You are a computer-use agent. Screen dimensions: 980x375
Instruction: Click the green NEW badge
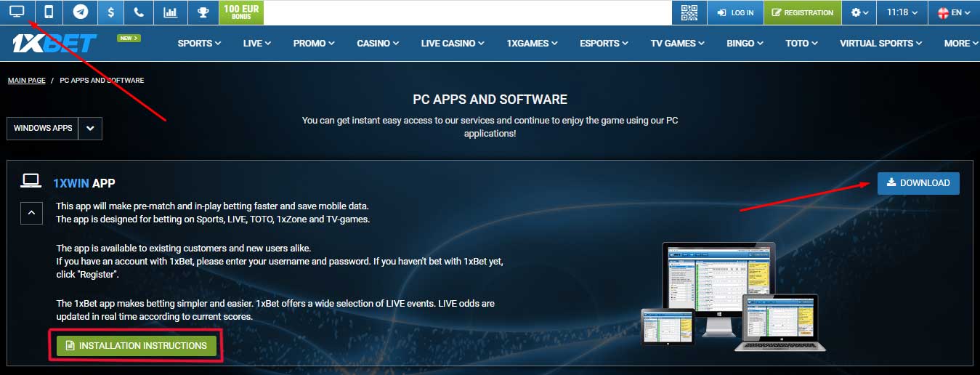[x=129, y=38]
